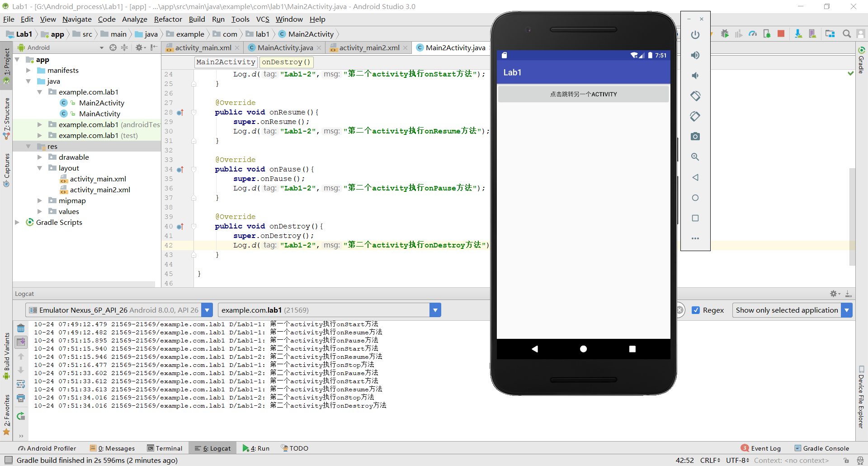Expand Gradle Scripts node
The image size is (868, 466).
click(x=18, y=223)
